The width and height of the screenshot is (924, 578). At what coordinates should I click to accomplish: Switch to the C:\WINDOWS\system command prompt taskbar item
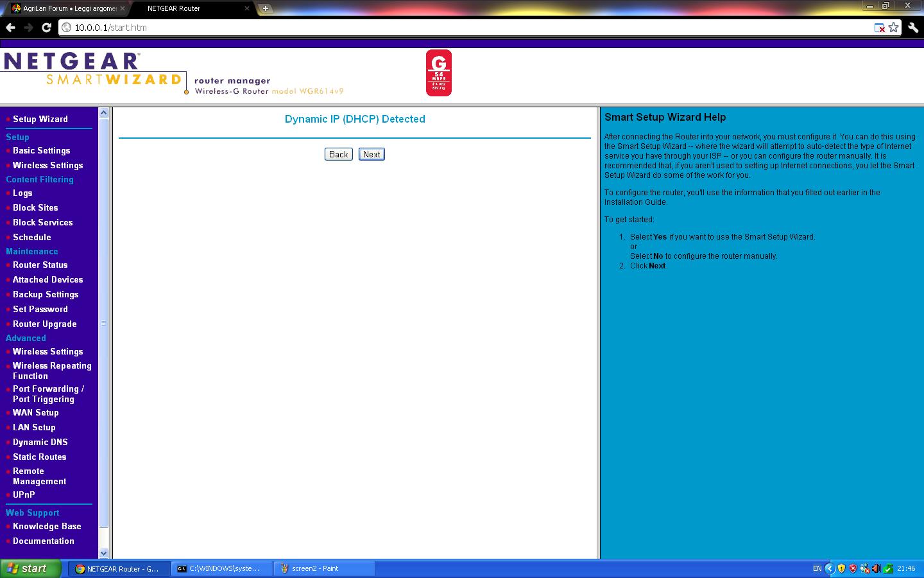(222, 568)
